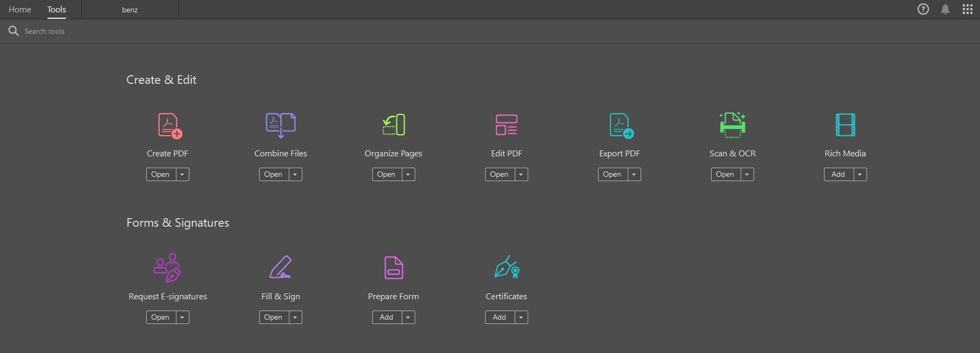Image resolution: width=980 pixels, height=353 pixels.
Task: Click Open under Organize Pages
Action: coord(387,174)
